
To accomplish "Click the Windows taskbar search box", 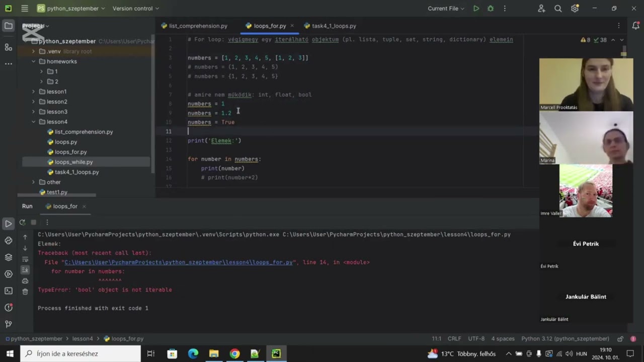I will coord(80,353).
